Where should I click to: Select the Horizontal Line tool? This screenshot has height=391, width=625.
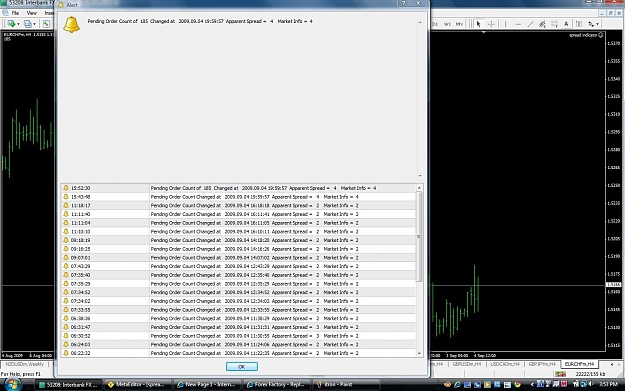click(x=518, y=24)
